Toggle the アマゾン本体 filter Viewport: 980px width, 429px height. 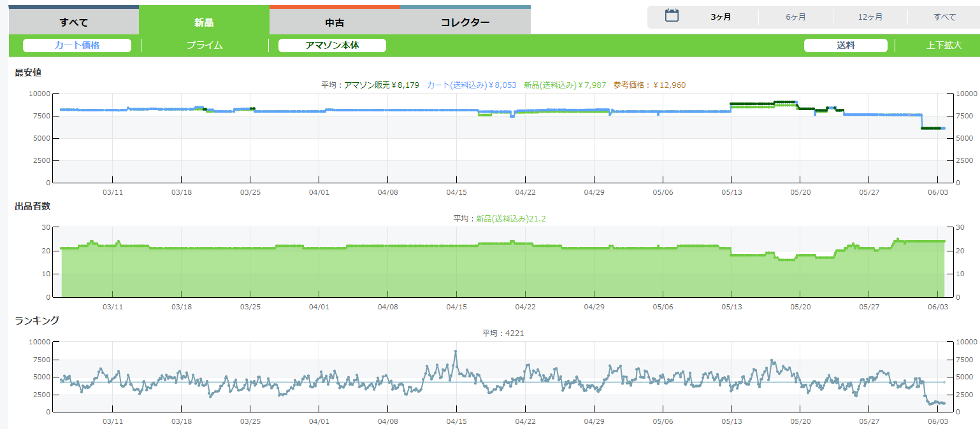point(332,45)
